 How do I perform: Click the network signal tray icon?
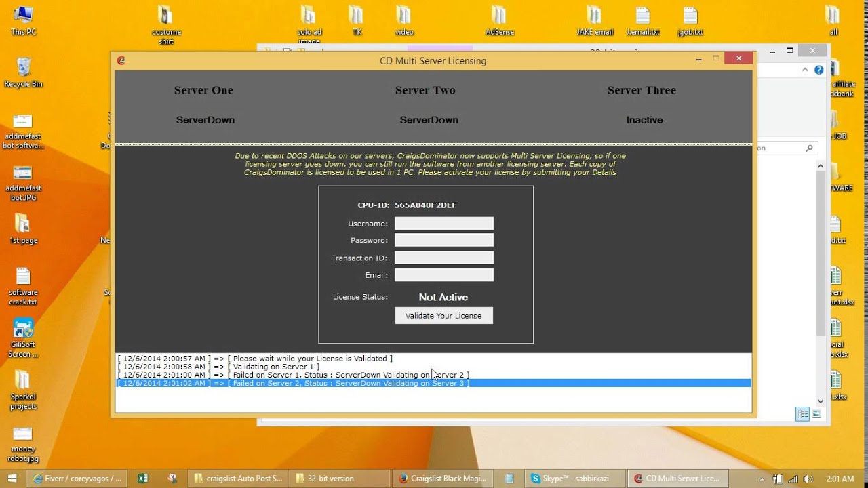pyautogui.click(x=792, y=479)
